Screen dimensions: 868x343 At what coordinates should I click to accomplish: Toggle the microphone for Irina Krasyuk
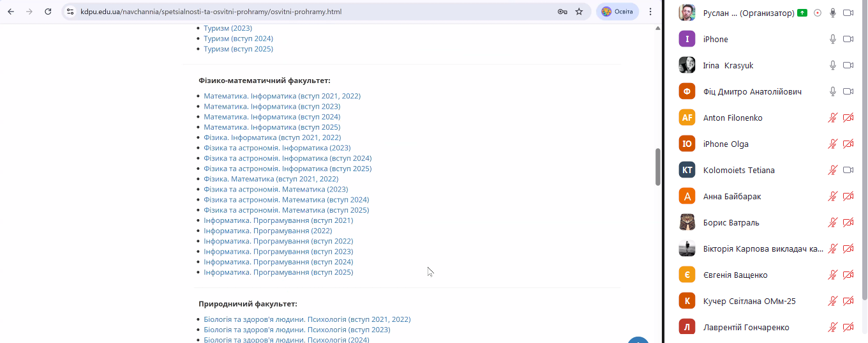(x=832, y=65)
